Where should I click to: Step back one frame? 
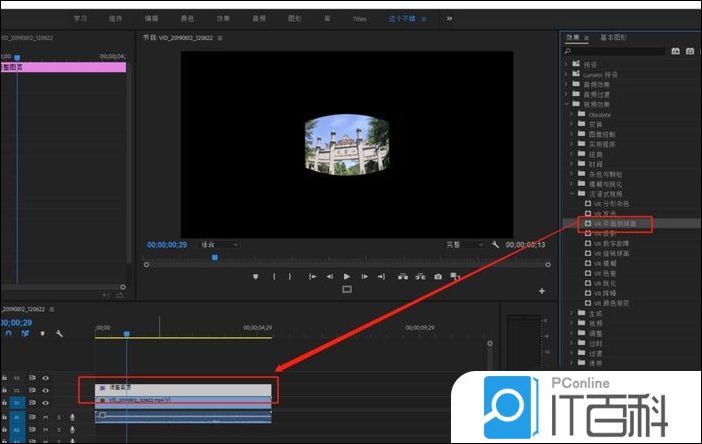point(329,276)
